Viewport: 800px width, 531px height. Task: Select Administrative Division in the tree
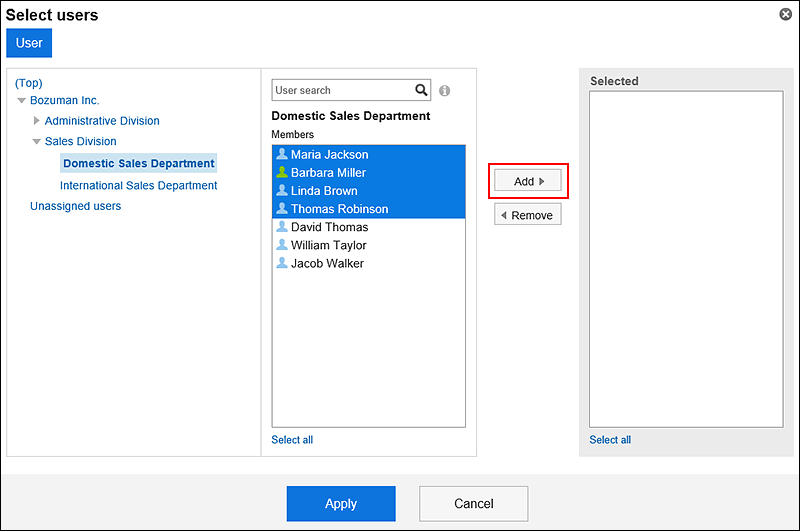tap(102, 121)
